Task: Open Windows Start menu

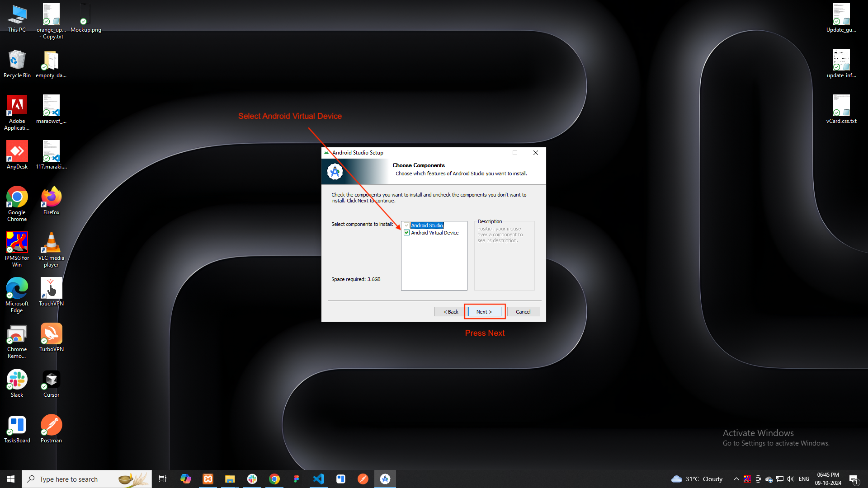Action: click(x=11, y=479)
